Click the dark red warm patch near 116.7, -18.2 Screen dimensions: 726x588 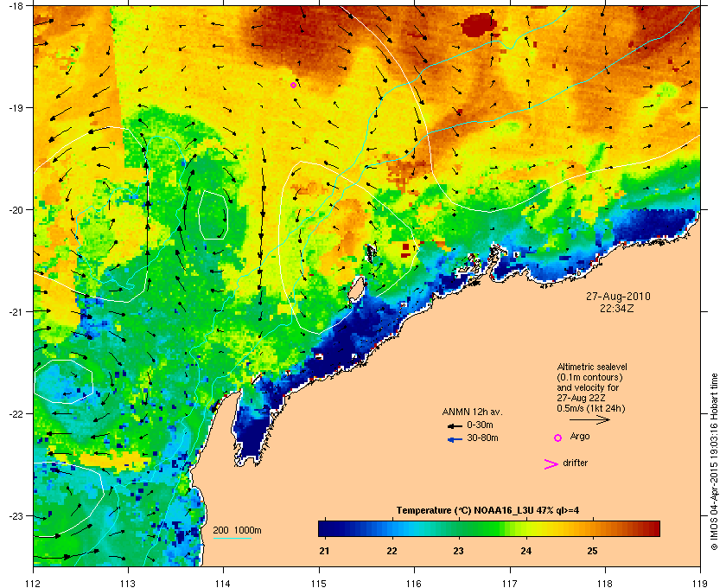[x=478, y=24]
